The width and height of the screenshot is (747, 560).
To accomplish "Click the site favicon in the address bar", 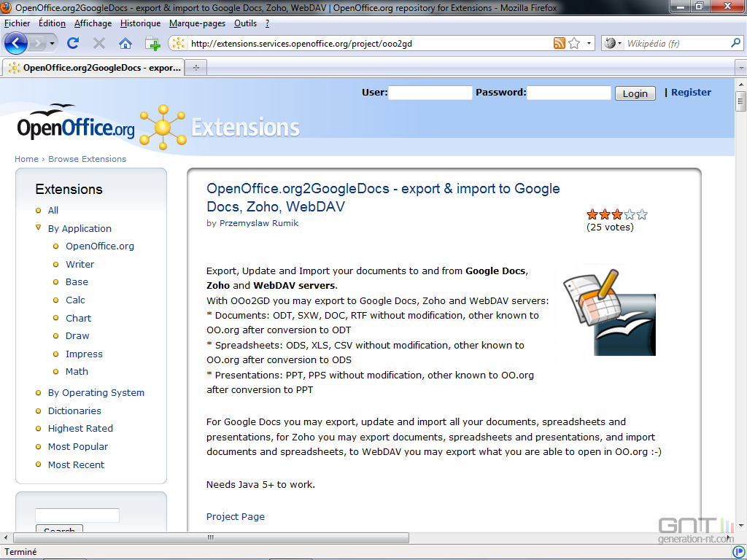I will (179, 44).
